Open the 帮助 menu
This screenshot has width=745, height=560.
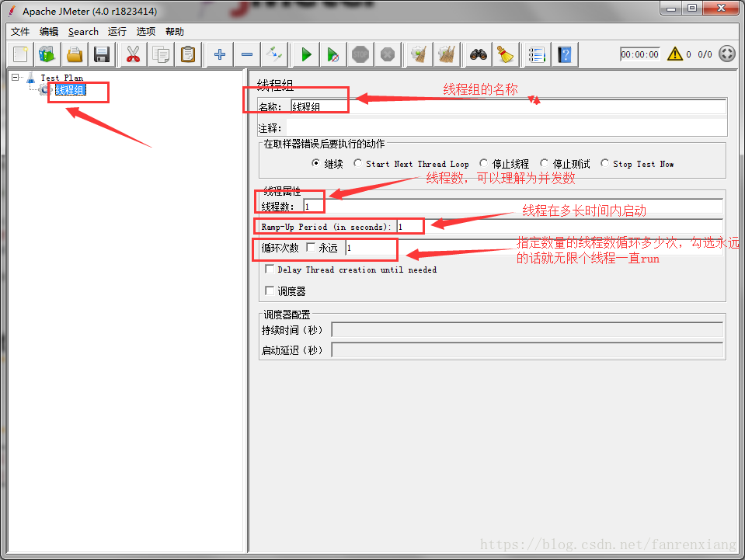[174, 31]
